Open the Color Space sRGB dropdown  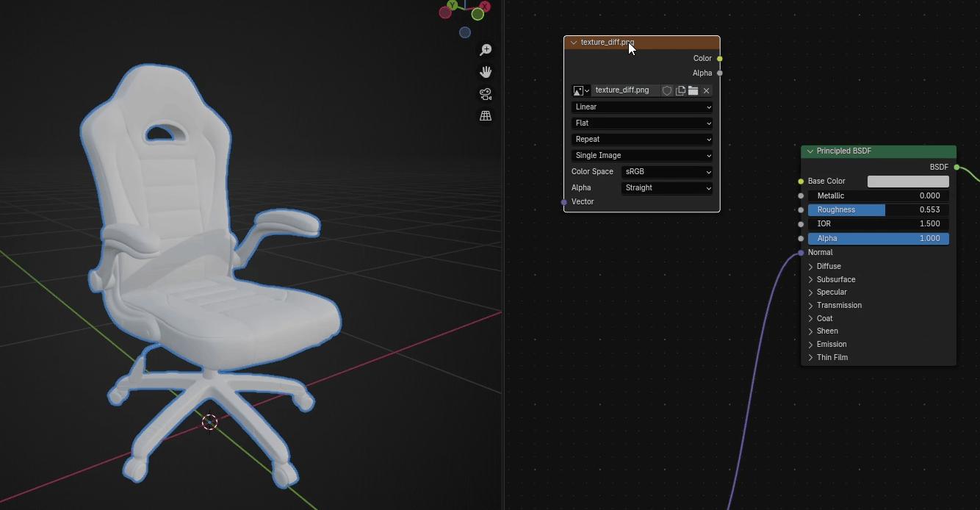[x=667, y=172]
